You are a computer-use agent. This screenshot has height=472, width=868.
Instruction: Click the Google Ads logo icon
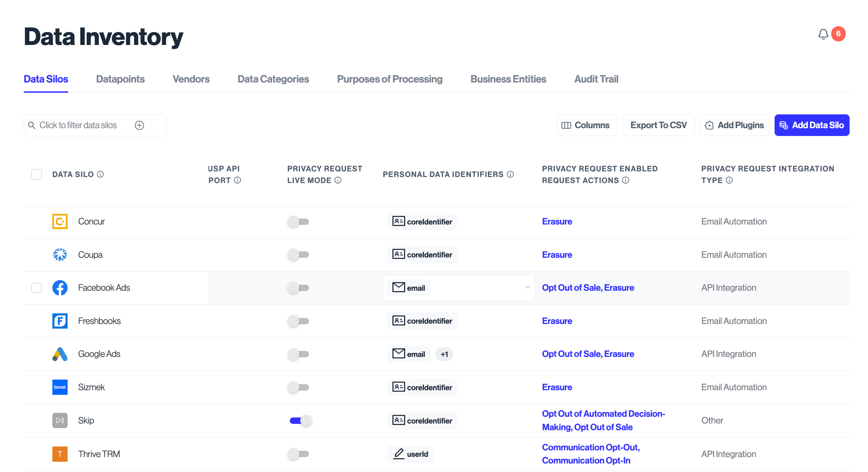[60, 354]
